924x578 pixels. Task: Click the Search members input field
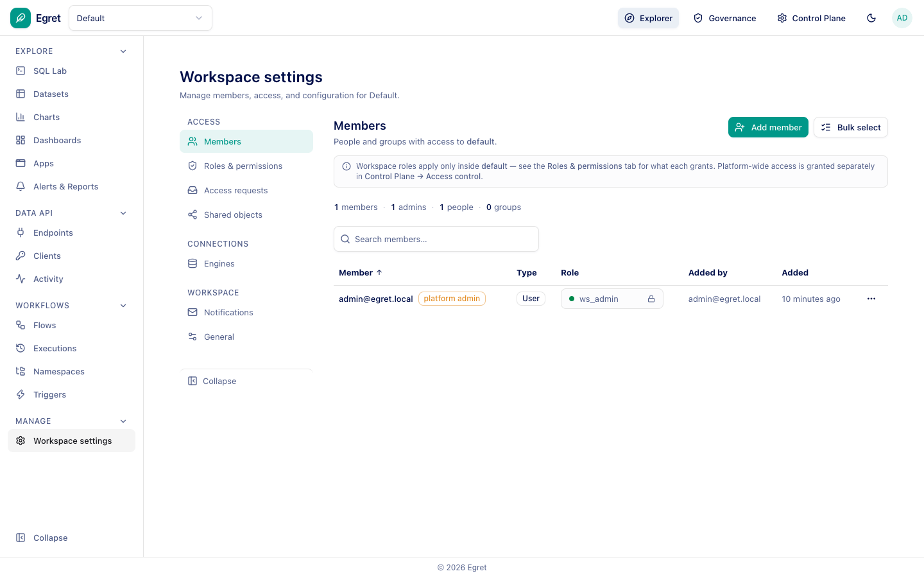coord(436,239)
